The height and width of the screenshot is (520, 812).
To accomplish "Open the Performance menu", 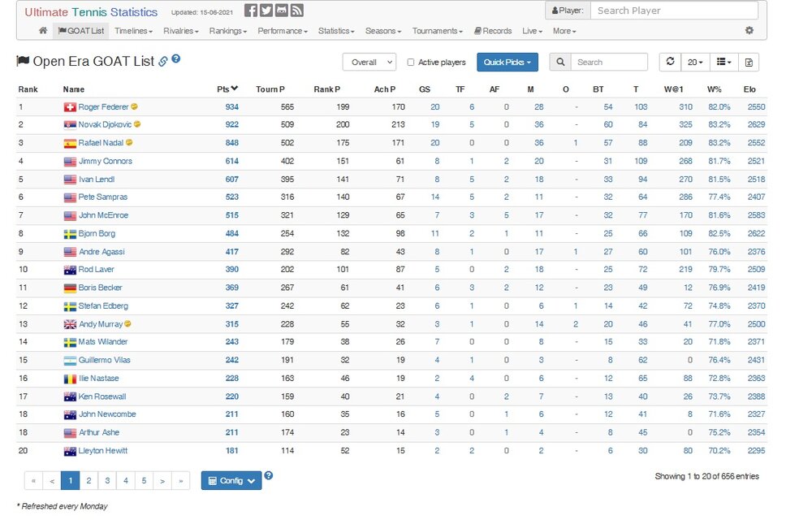I will pyautogui.click(x=283, y=31).
